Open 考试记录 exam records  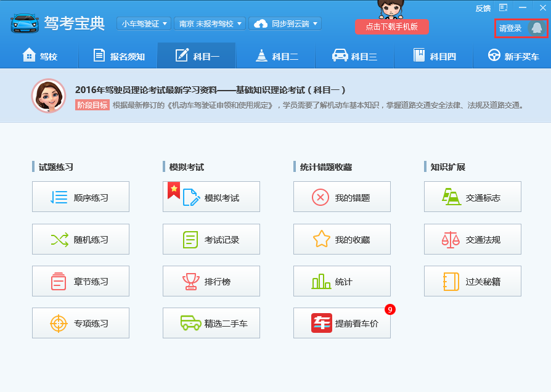coord(211,239)
